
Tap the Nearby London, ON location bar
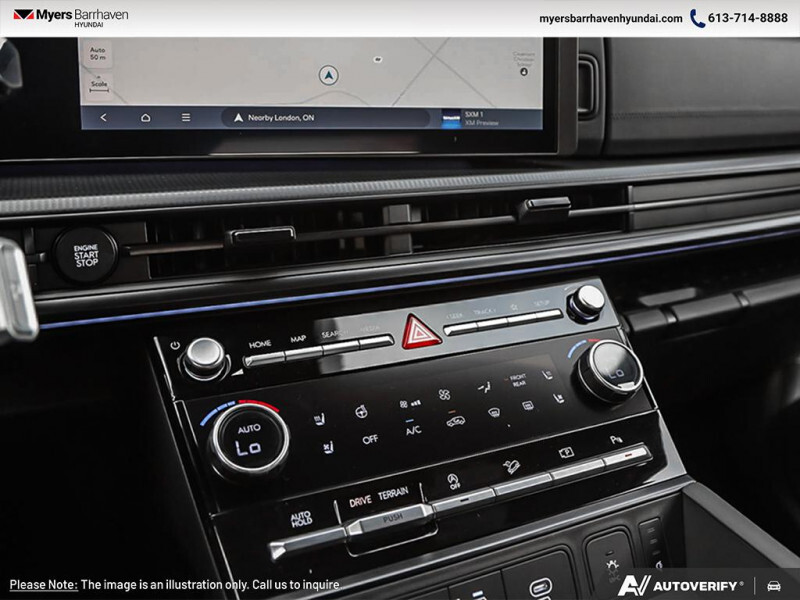tap(325, 117)
